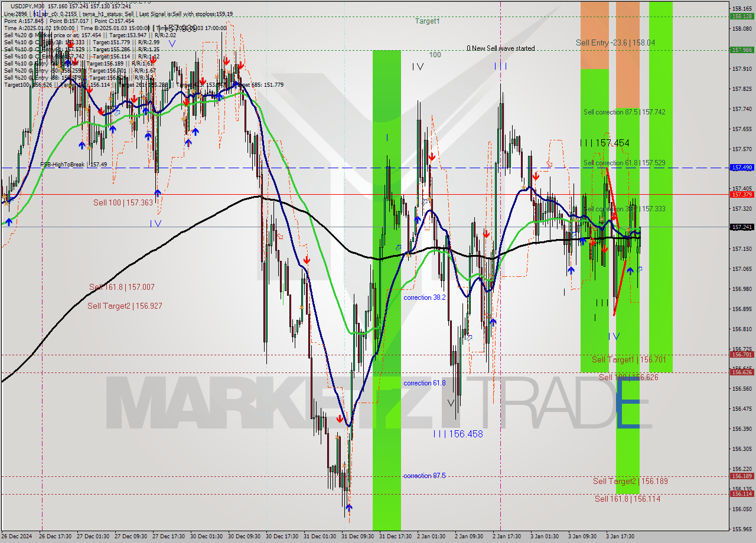Select current price tag 157.241 on axis
Screen dimensions: 756x543
coord(742,227)
